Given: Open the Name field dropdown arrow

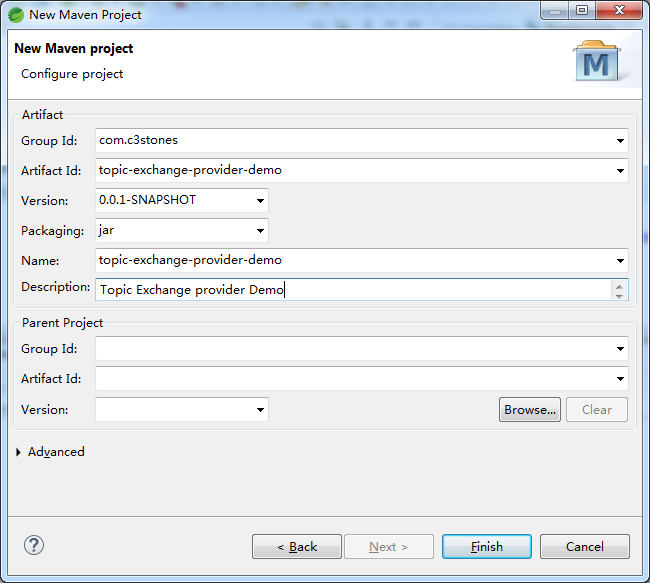Looking at the screenshot, I should tap(620, 260).
